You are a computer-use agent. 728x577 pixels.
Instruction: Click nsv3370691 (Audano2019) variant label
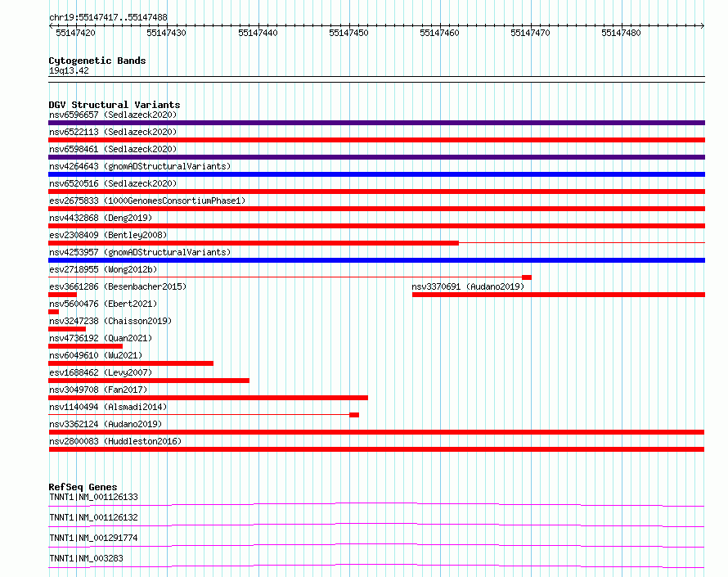468,286
